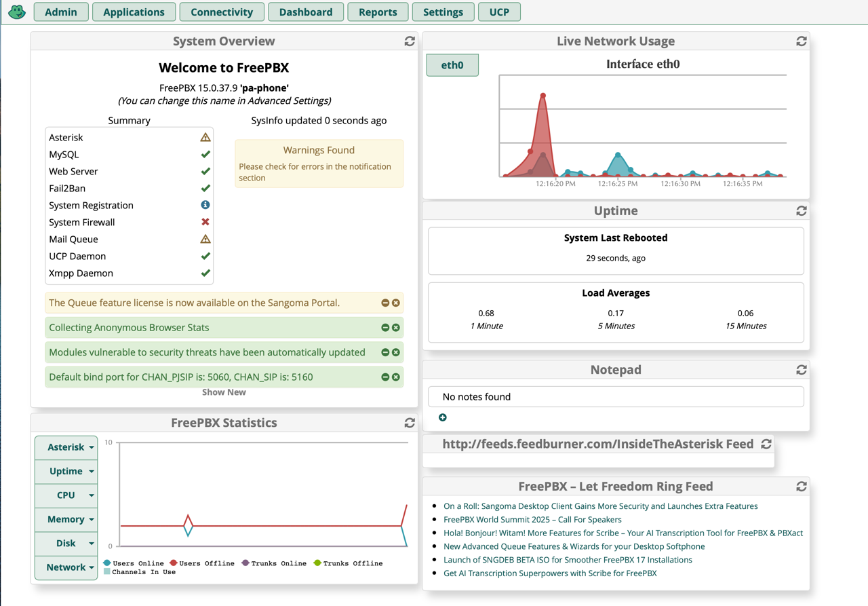Expand the CPU statistics dropdown
This screenshot has width=868, height=606.
pyautogui.click(x=66, y=495)
